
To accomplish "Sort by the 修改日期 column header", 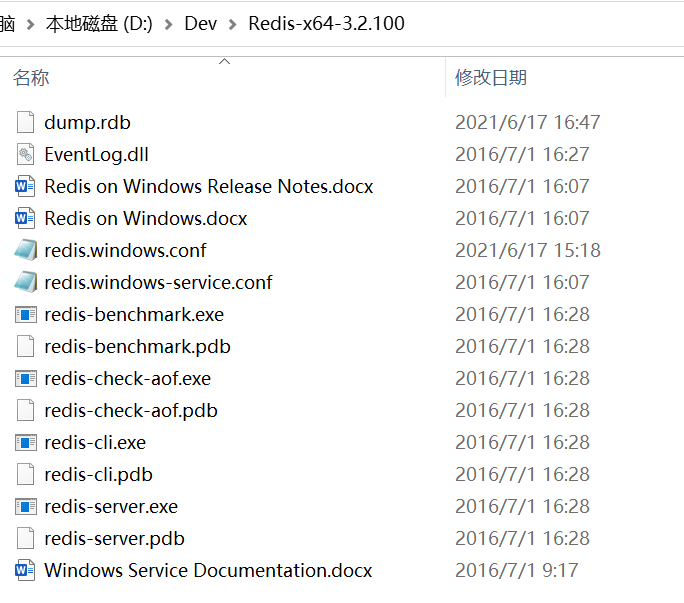I will 491,78.
